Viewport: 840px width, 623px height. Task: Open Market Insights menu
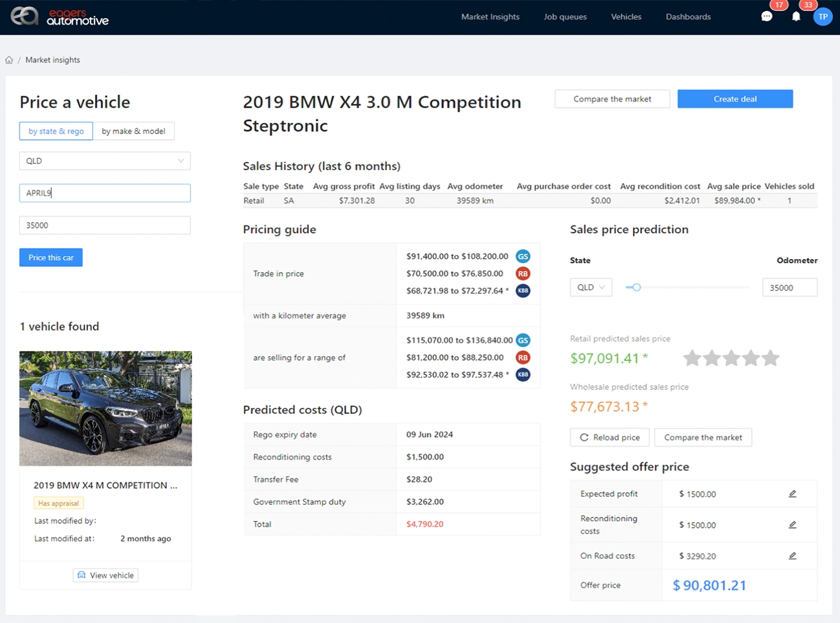point(490,17)
